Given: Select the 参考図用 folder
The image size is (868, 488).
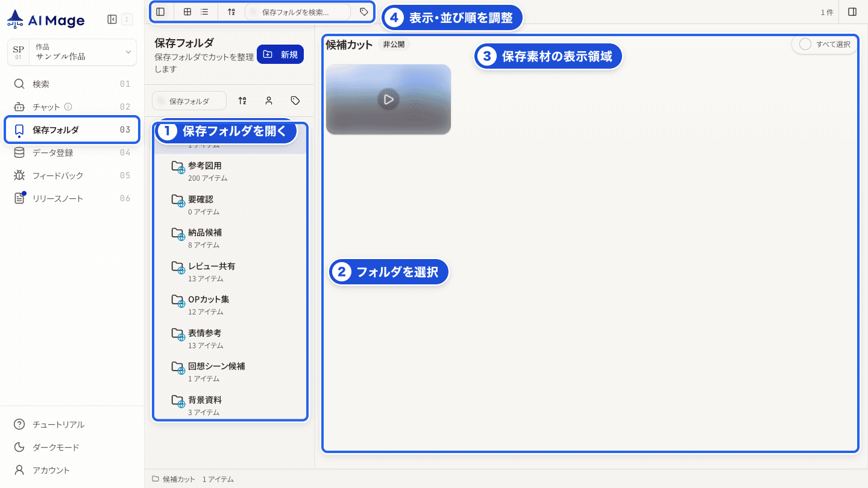Looking at the screenshot, I should [230, 171].
